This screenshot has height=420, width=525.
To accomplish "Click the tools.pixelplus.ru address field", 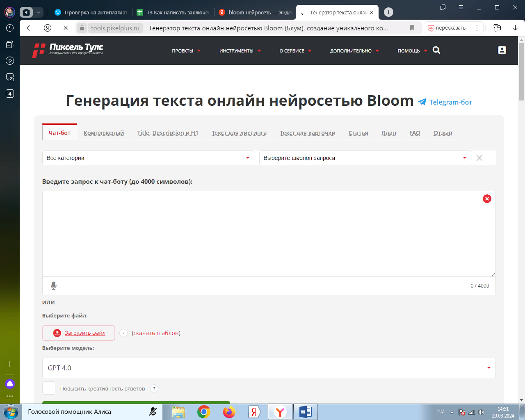I will pyautogui.click(x=115, y=28).
